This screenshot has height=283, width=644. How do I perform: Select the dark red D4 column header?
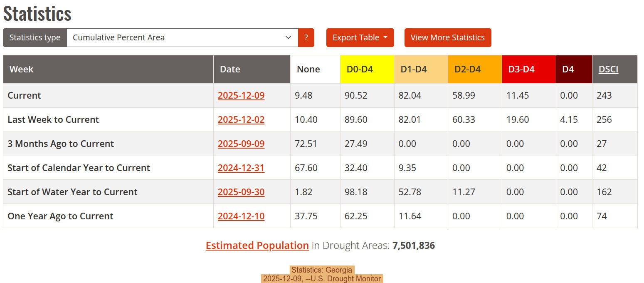[568, 69]
